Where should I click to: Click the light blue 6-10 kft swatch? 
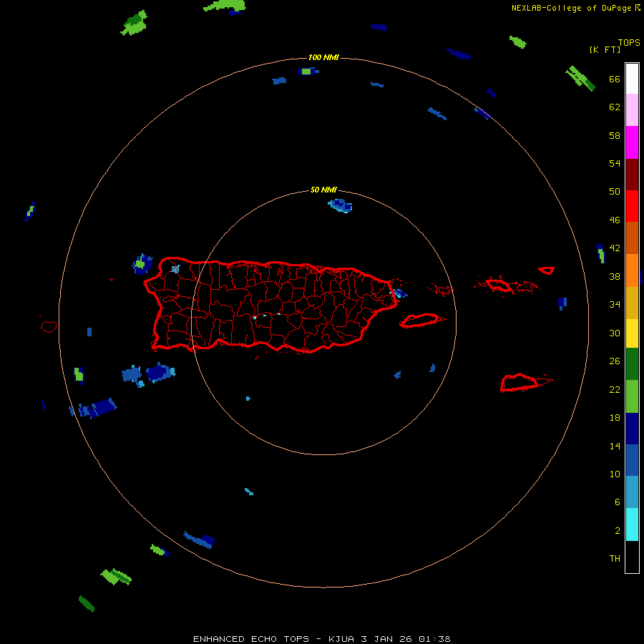point(632,492)
